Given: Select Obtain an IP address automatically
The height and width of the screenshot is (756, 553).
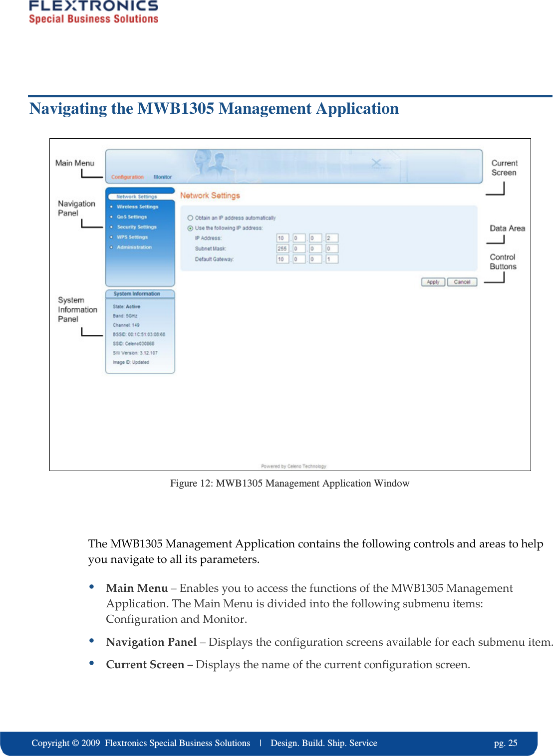Looking at the screenshot, I should (x=190, y=218).
